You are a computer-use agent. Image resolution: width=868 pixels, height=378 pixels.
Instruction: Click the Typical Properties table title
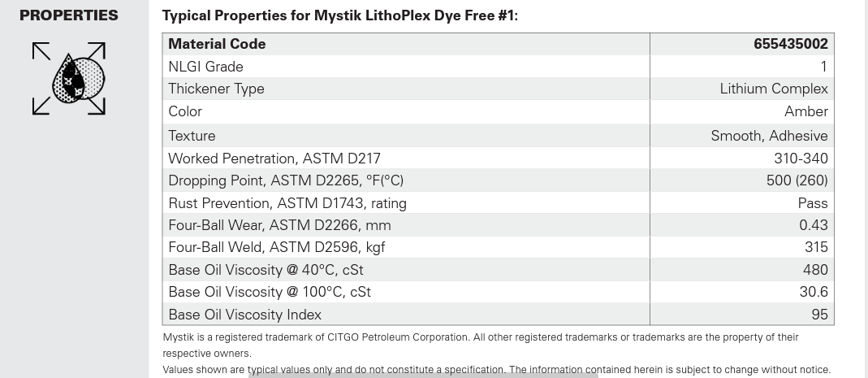tap(340, 15)
